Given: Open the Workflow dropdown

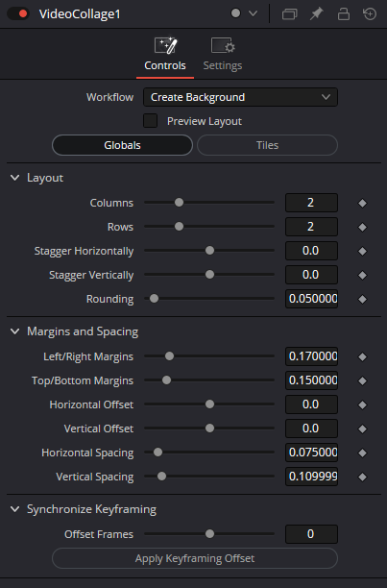Looking at the screenshot, I should click(x=240, y=97).
